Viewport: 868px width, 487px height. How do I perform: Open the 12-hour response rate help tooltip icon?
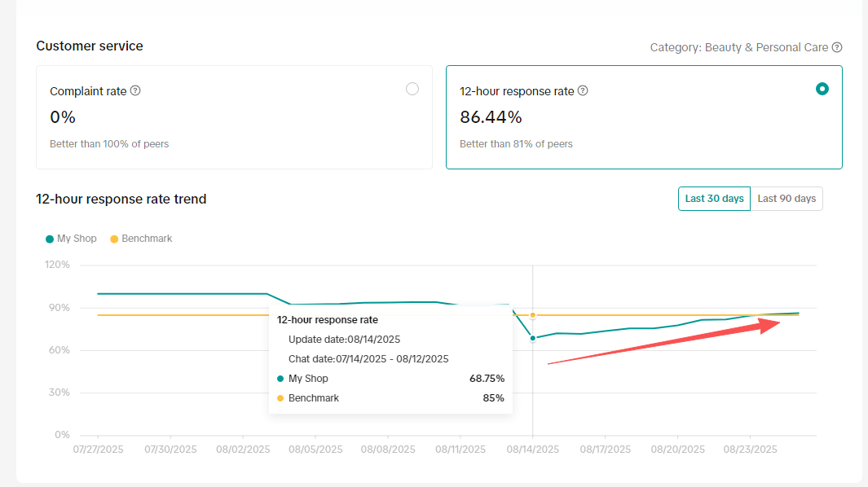point(583,91)
